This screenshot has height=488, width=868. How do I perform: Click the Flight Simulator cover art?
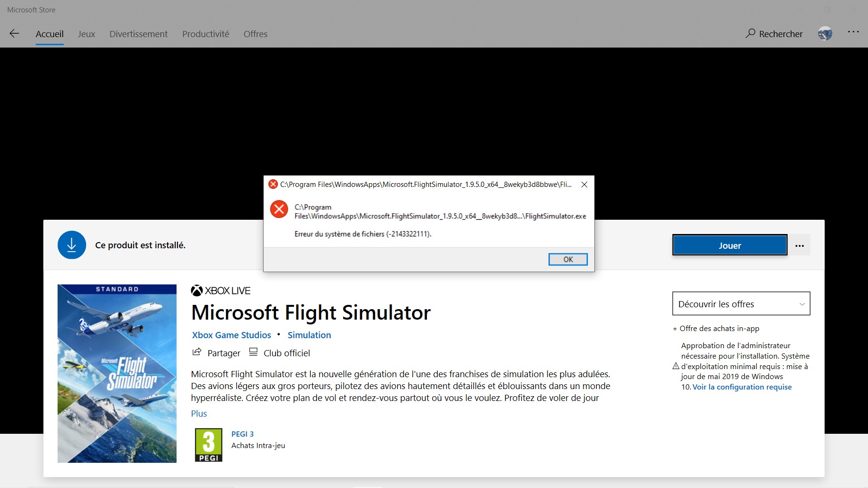click(x=117, y=373)
